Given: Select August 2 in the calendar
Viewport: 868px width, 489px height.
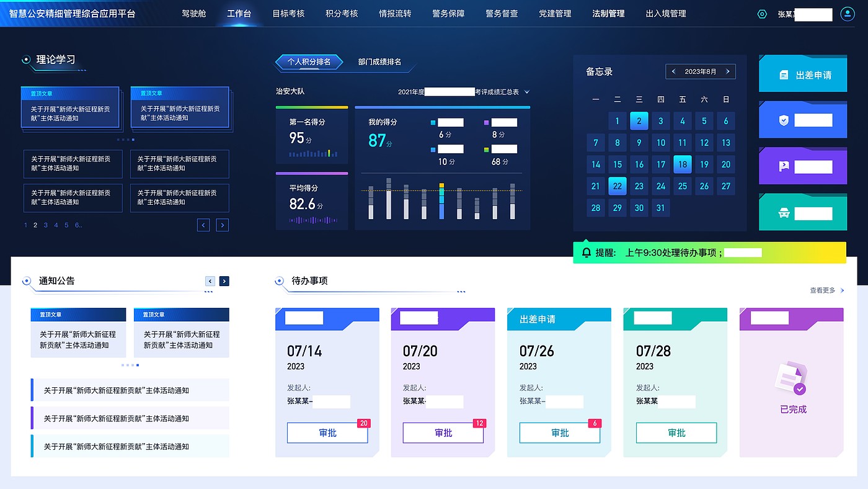Looking at the screenshot, I should pyautogui.click(x=639, y=121).
